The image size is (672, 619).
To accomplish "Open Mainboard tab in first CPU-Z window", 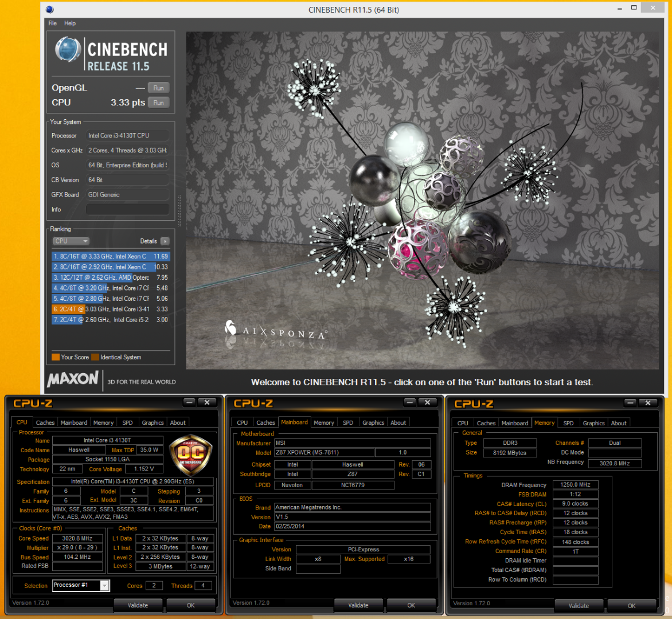I will tap(74, 422).
